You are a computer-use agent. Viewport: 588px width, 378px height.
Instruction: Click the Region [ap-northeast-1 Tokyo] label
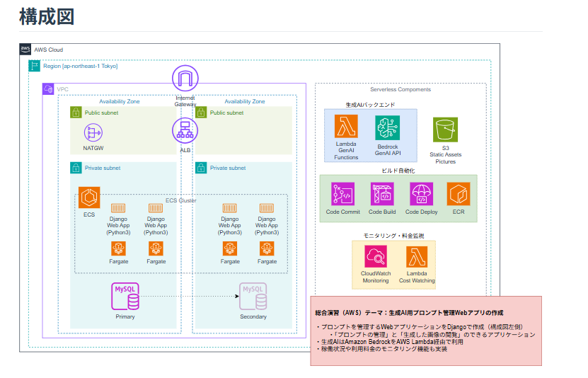tap(80, 66)
